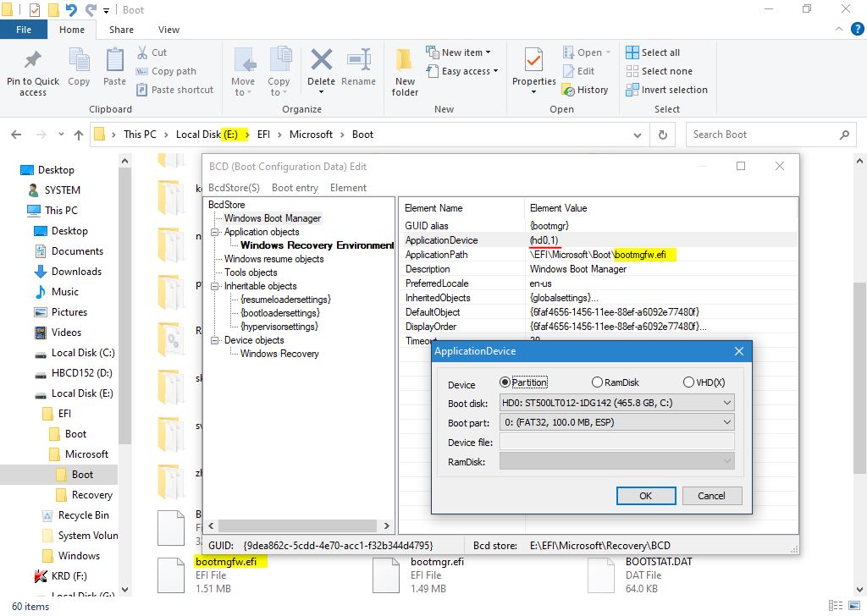This screenshot has width=867, height=616.
Task: Switch to the View ribbon tab
Action: [168, 30]
